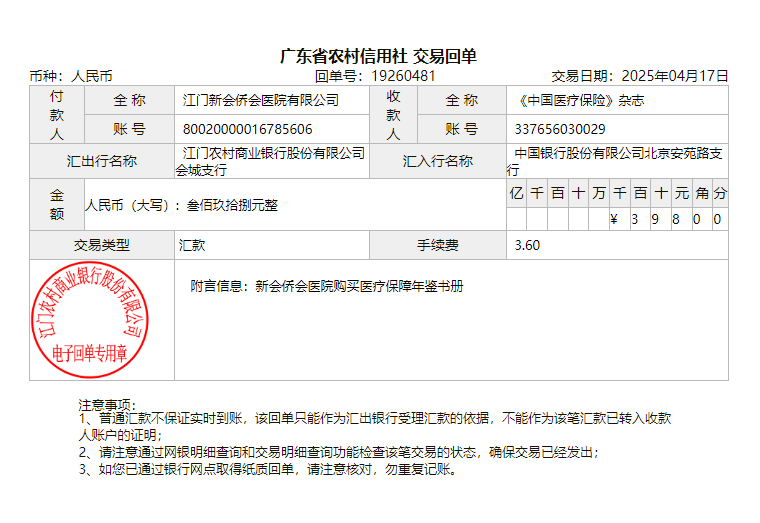Click the payee name 《中国医疗保险》杂志

tap(580, 100)
